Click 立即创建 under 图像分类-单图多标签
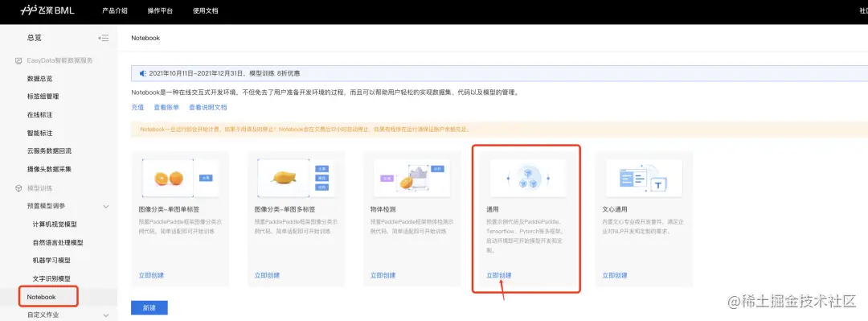868x321 pixels. click(268, 275)
